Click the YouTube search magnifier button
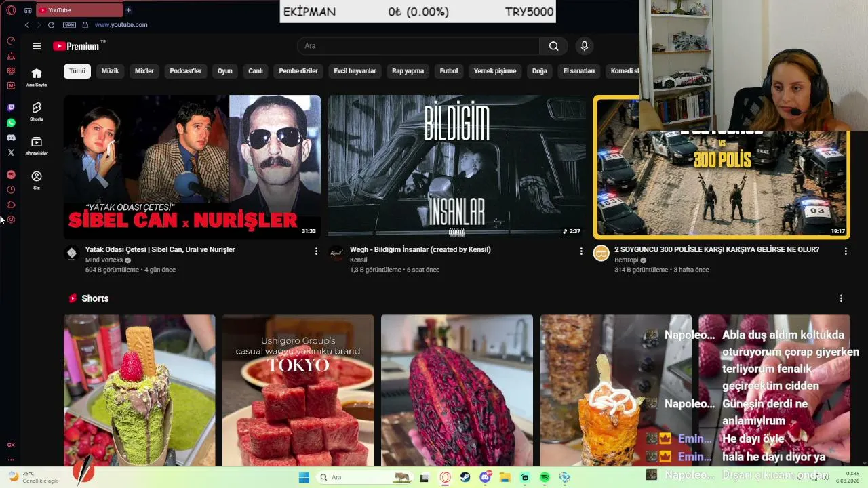This screenshot has width=868, height=488. tap(554, 46)
